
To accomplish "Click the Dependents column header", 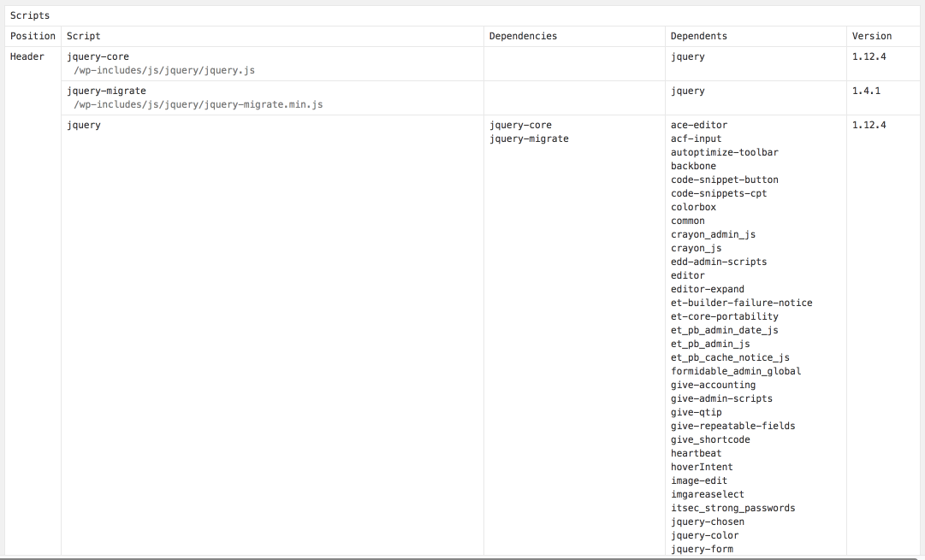I will click(x=699, y=36).
